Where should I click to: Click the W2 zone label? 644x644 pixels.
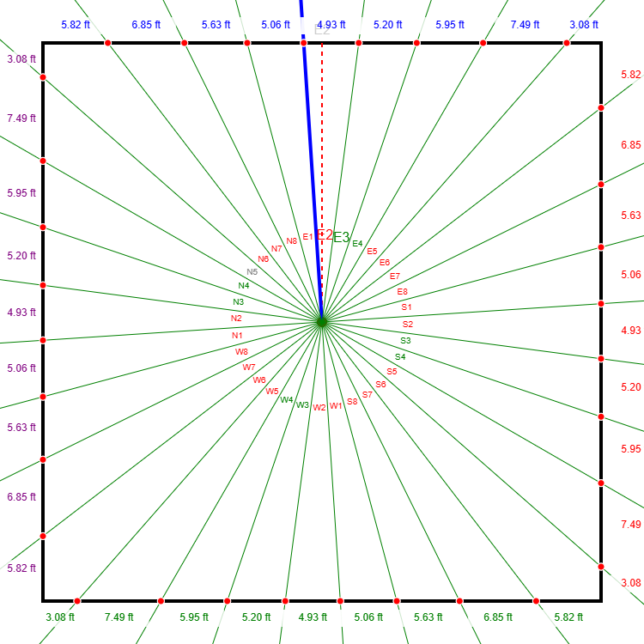[x=319, y=407]
